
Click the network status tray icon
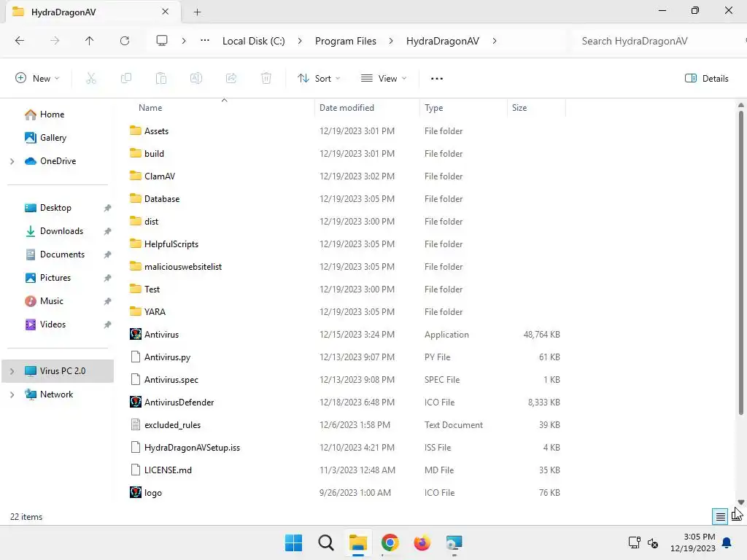point(634,542)
